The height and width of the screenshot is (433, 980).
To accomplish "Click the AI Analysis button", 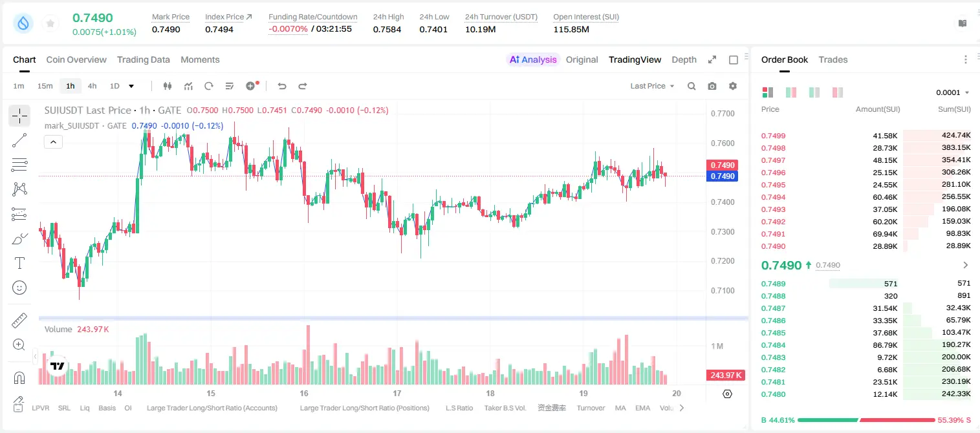I will (x=533, y=59).
